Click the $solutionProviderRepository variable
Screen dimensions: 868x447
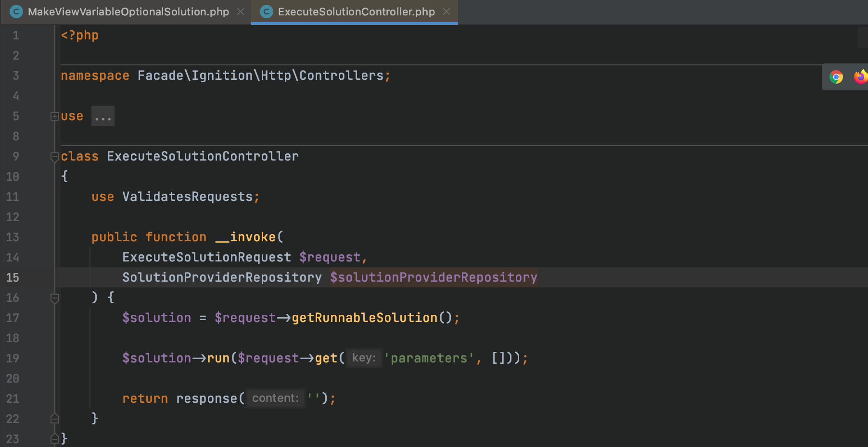(x=434, y=278)
